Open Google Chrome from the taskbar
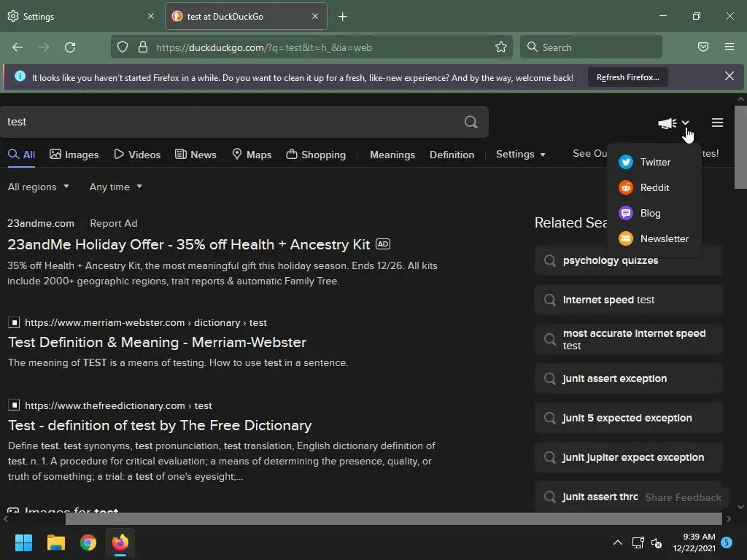The image size is (747, 560). pos(88,542)
